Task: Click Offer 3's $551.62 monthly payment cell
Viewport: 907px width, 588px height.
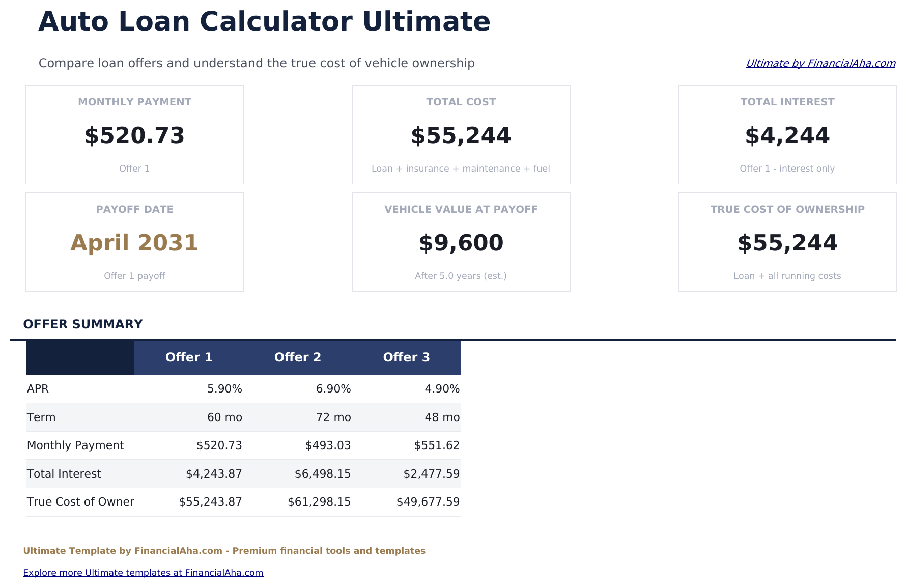Action: click(x=437, y=445)
